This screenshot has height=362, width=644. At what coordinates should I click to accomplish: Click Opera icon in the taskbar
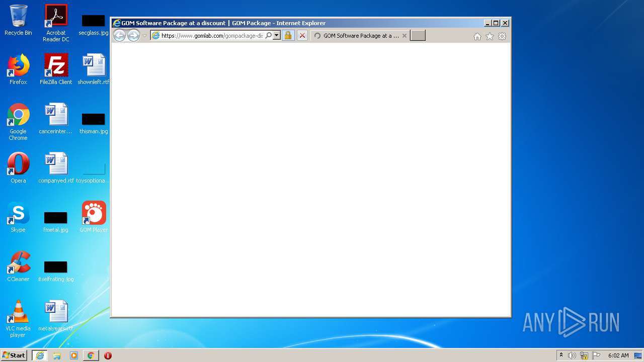(108, 355)
